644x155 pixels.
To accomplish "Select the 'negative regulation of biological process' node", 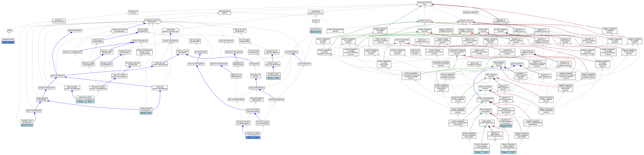I will point(610,30).
